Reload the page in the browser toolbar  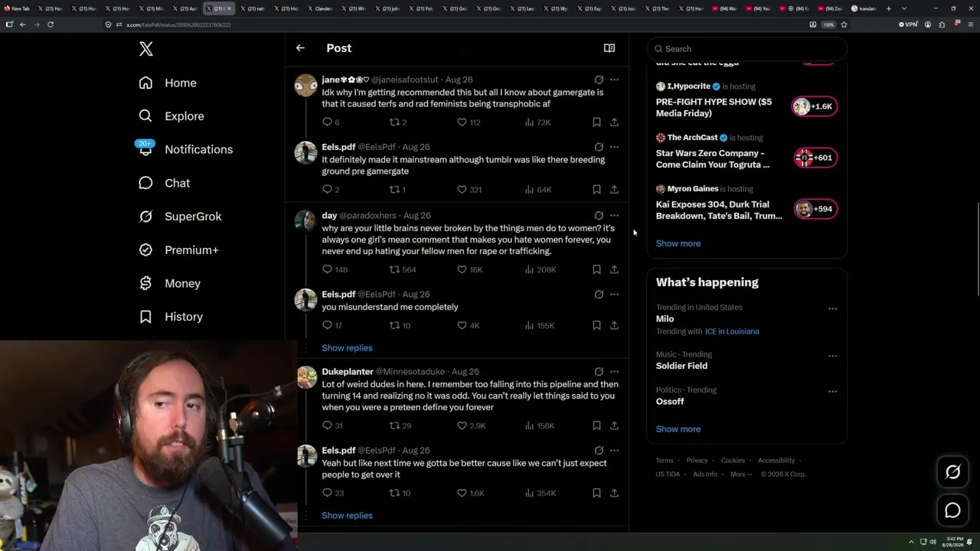tap(51, 24)
